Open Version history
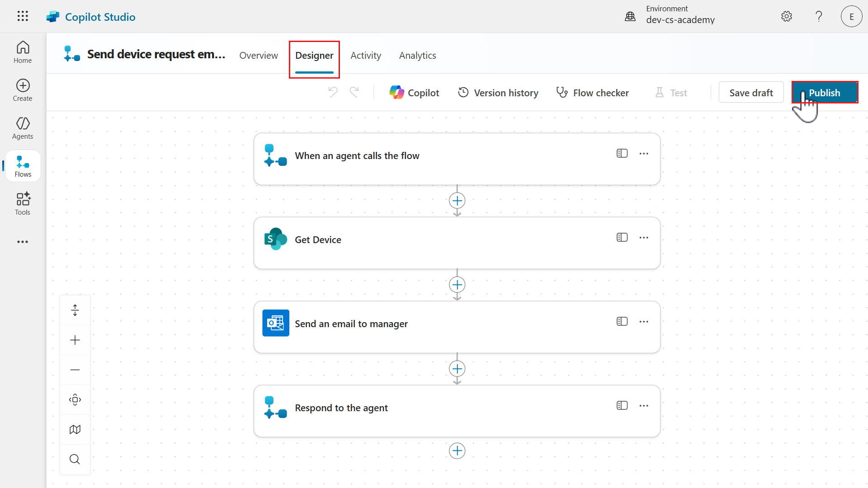868x488 pixels. pyautogui.click(x=498, y=93)
